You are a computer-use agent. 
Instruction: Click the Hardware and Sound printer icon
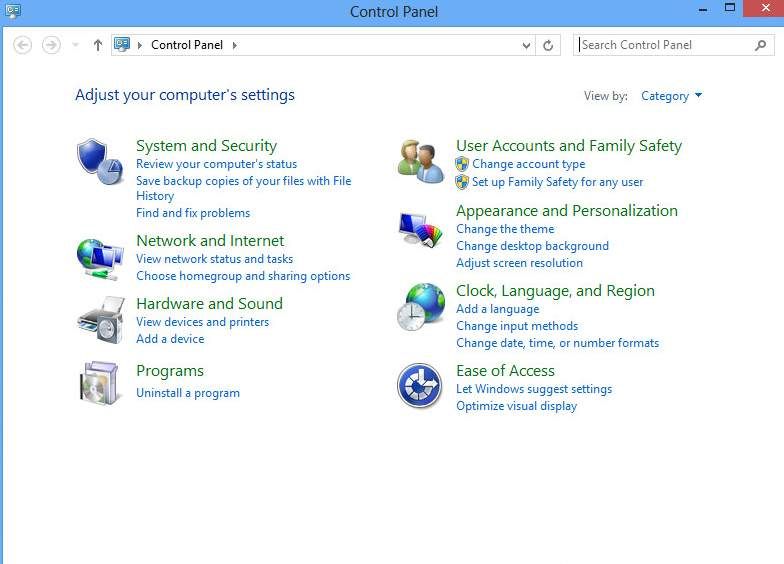(x=99, y=320)
